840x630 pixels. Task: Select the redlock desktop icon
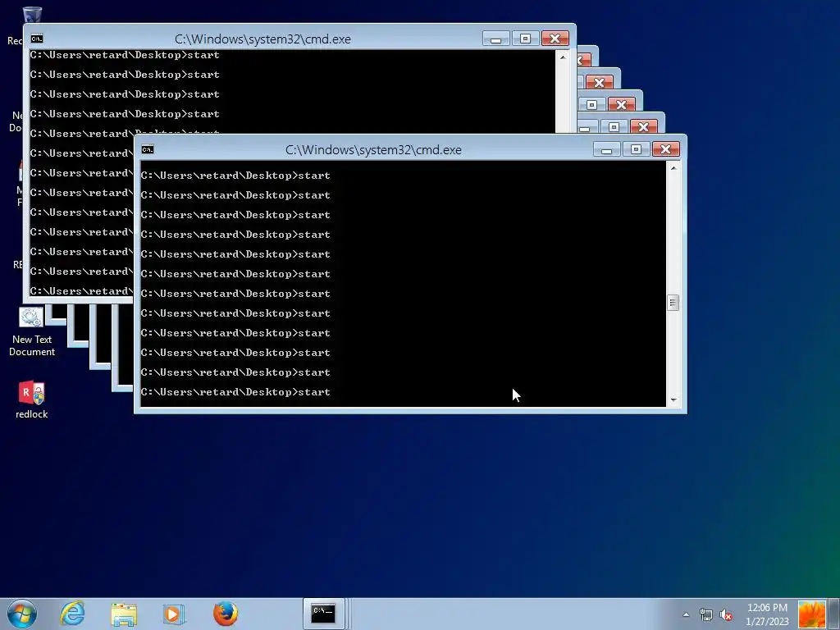pyautogui.click(x=32, y=399)
